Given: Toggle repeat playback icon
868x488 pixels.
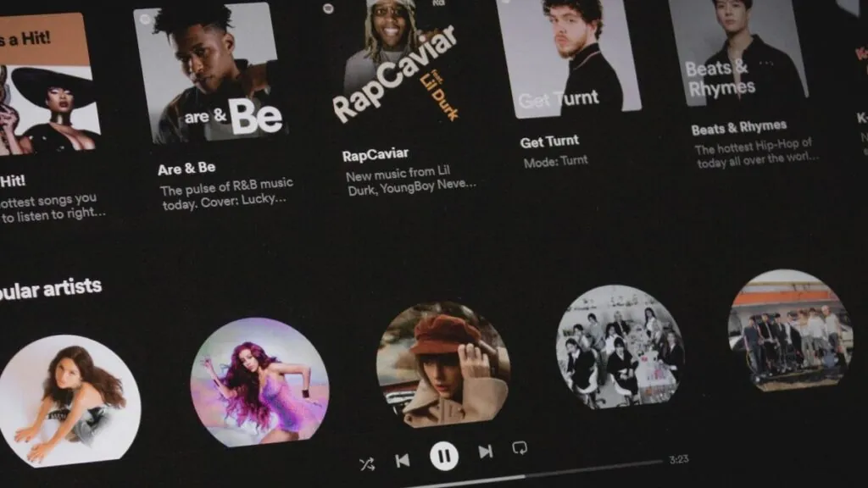Looking at the screenshot, I should [x=520, y=447].
